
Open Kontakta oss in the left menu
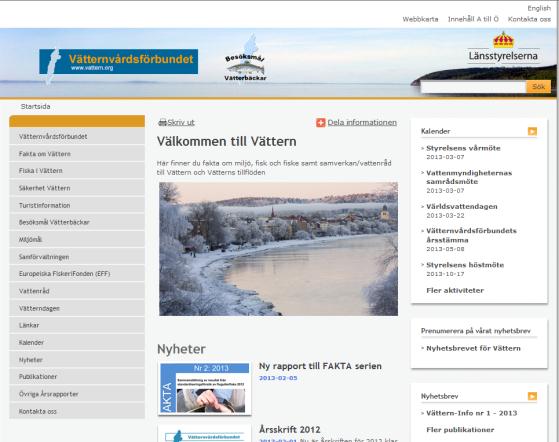(x=77, y=411)
